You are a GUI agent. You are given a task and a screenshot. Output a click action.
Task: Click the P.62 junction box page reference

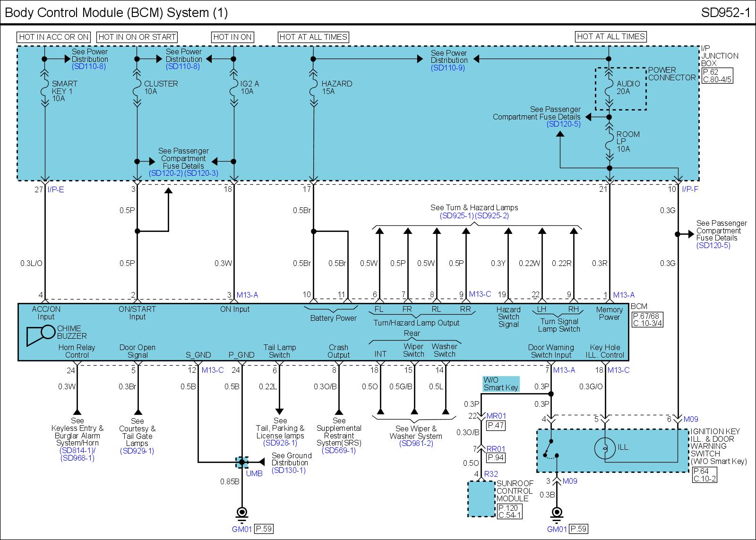pyautogui.click(x=710, y=72)
